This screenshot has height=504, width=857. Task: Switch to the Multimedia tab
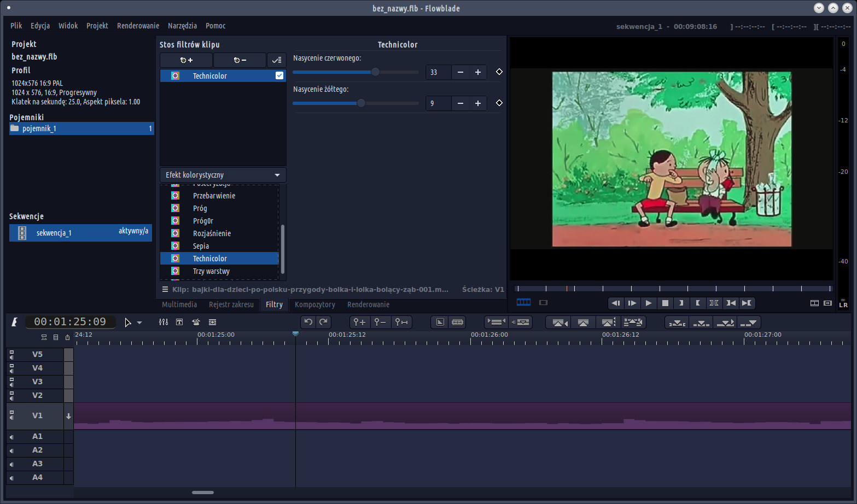point(179,304)
